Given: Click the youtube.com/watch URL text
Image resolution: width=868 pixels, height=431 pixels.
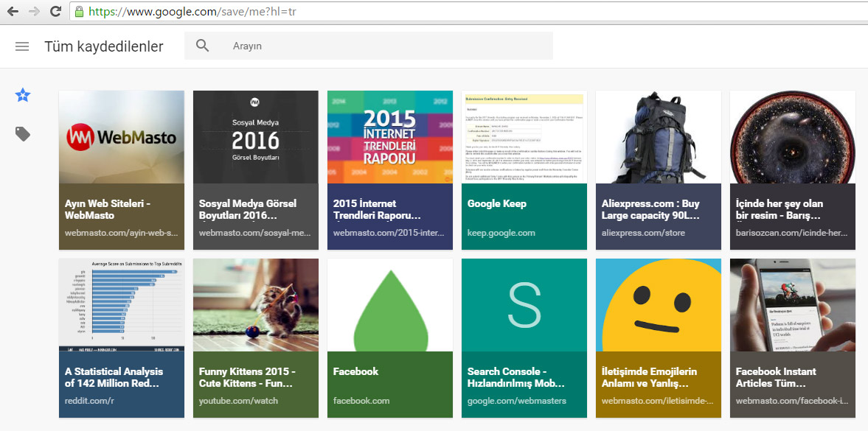Looking at the screenshot, I should [239, 401].
